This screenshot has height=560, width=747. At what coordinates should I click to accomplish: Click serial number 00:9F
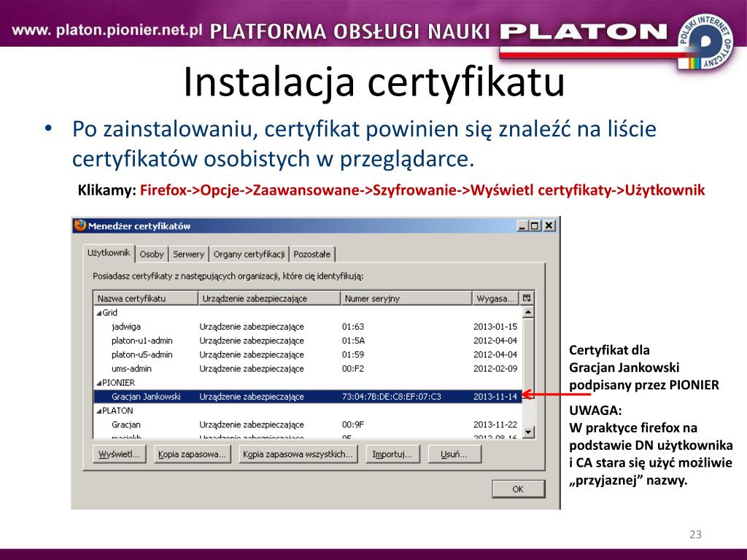[x=353, y=425]
